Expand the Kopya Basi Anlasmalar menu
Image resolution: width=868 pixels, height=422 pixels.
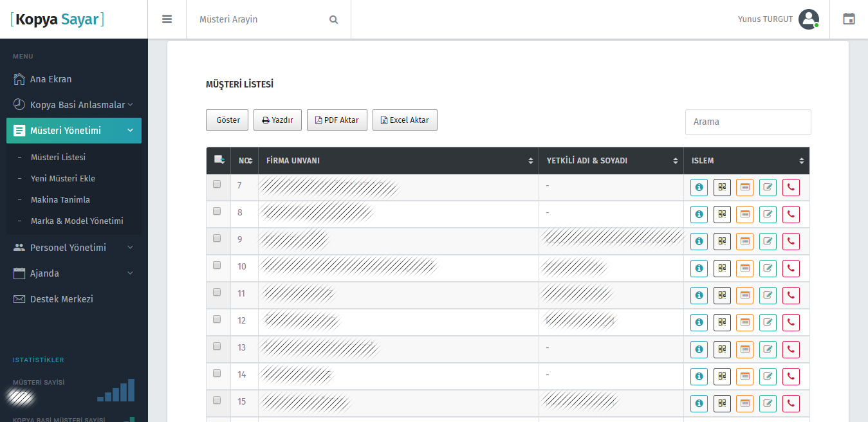(x=77, y=105)
